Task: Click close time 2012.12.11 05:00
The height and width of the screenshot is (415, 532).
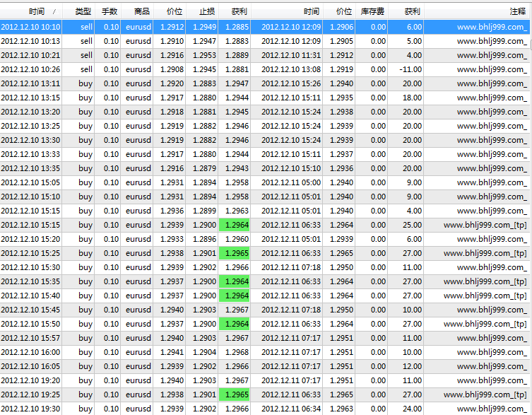Action: point(291,182)
